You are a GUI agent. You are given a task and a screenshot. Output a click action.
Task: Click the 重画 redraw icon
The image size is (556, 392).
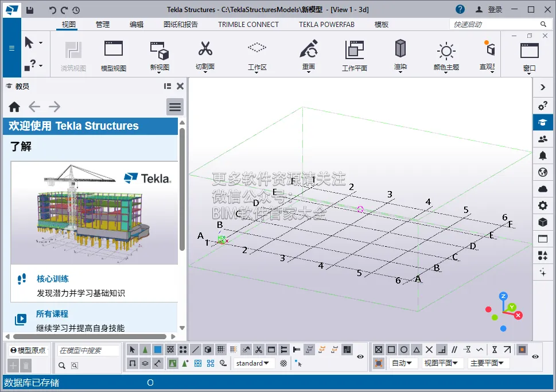pyautogui.click(x=309, y=49)
